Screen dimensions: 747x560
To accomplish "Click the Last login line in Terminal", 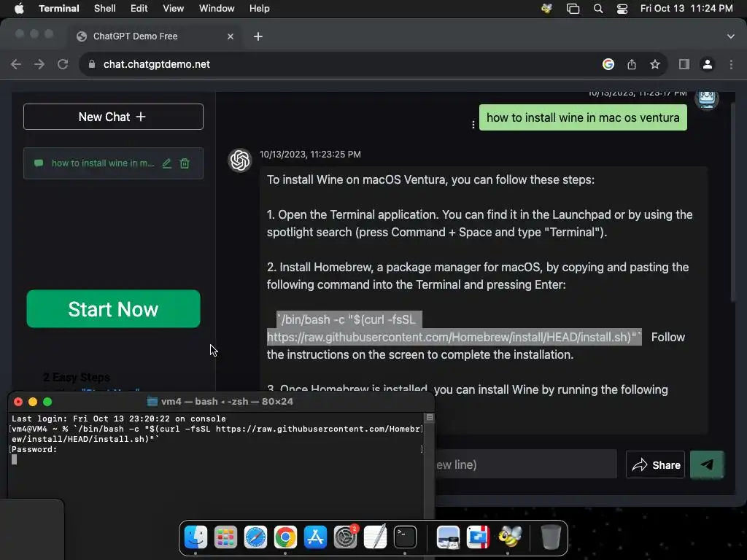I will coord(119,419).
